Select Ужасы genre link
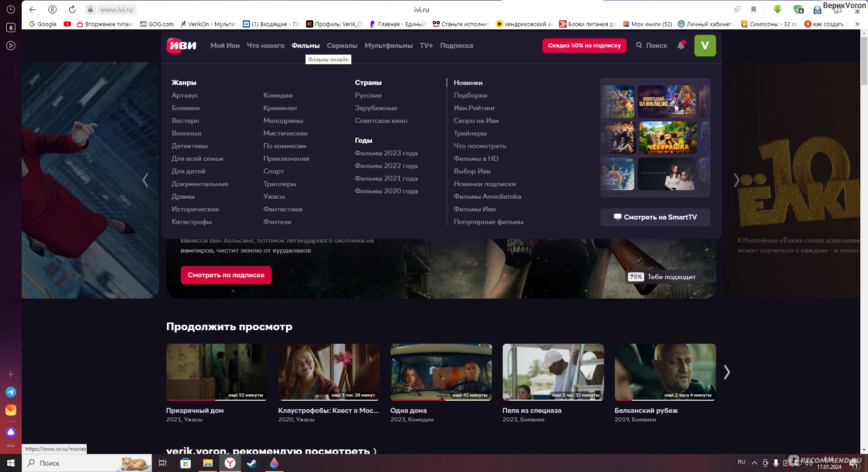This screenshot has height=472, width=868. click(274, 196)
